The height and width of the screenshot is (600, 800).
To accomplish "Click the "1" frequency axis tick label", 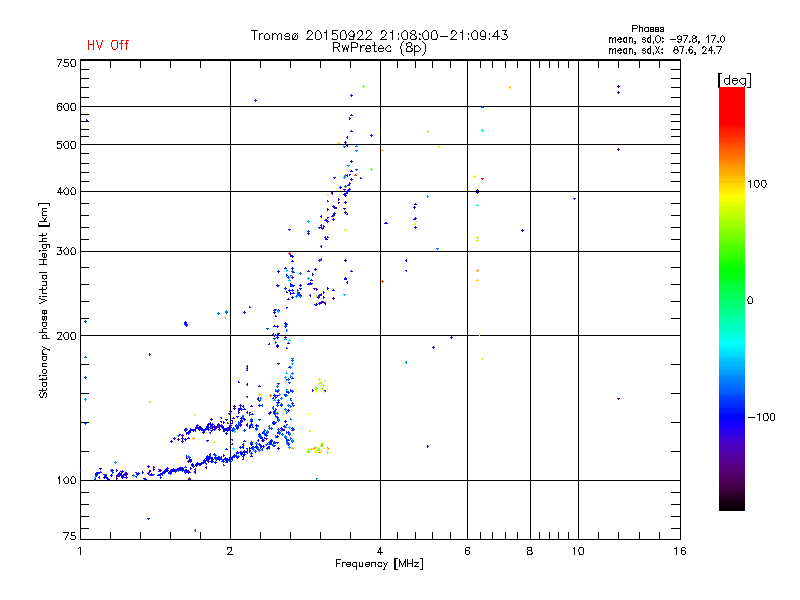I will [80, 551].
